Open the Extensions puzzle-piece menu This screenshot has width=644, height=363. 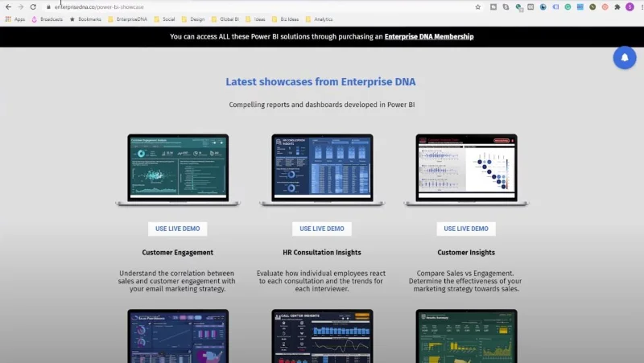click(617, 7)
